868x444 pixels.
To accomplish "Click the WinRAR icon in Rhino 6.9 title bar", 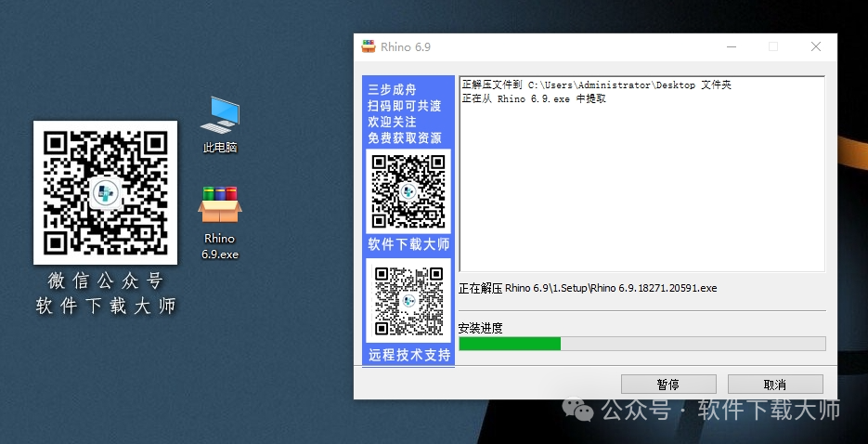I will point(369,47).
